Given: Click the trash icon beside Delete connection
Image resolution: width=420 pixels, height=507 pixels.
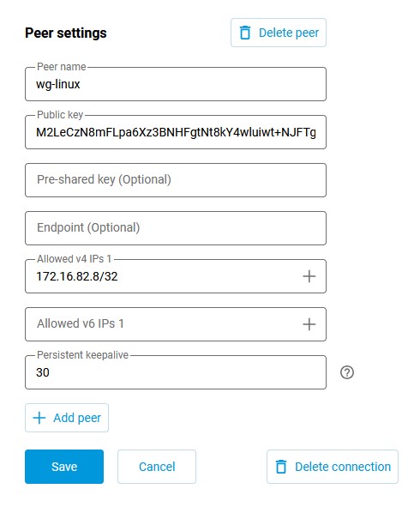Looking at the screenshot, I should pyautogui.click(x=281, y=467).
